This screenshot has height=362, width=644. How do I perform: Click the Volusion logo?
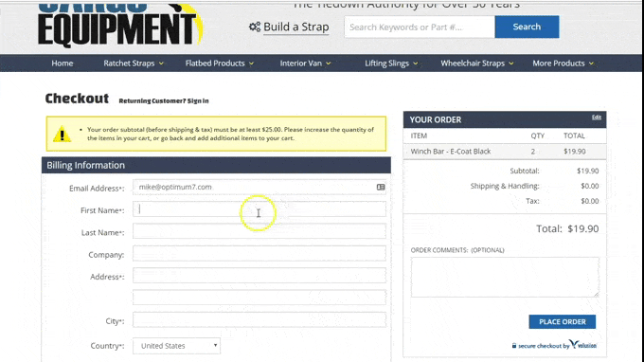[583, 345]
